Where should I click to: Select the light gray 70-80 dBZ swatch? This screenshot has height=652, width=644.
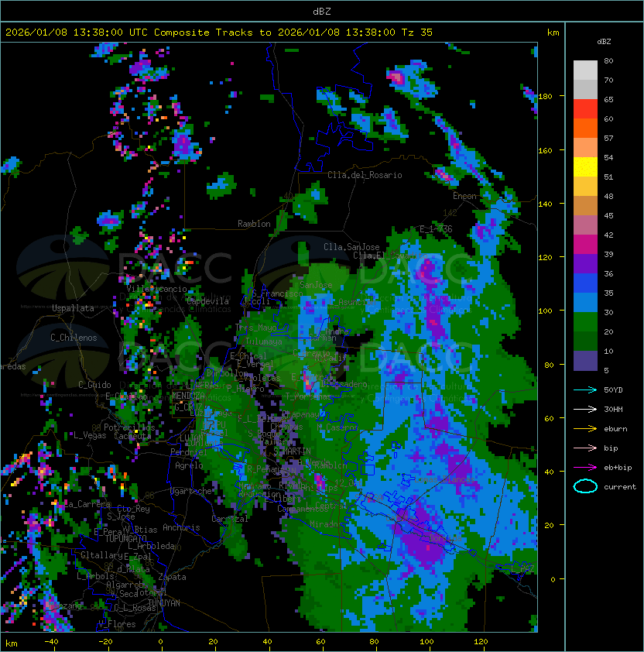pos(585,70)
